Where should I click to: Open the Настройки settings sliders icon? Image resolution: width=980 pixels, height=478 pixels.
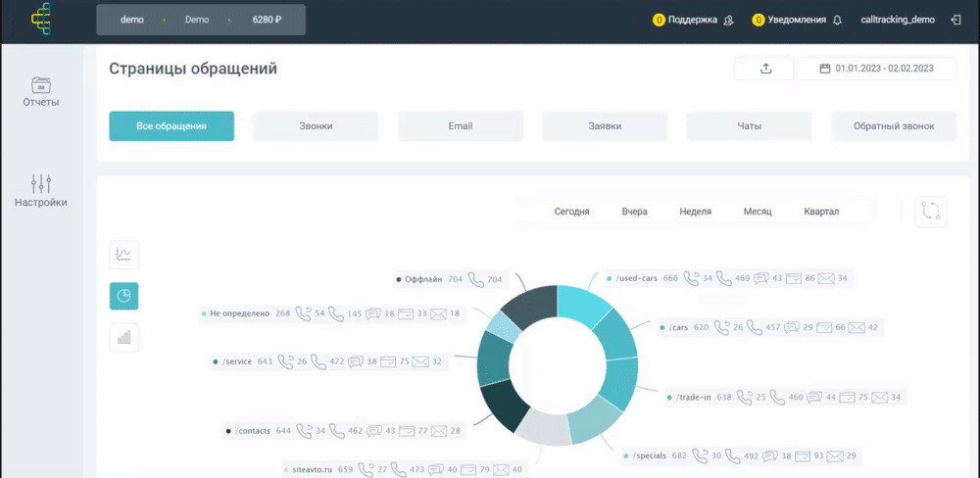[41, 184]
